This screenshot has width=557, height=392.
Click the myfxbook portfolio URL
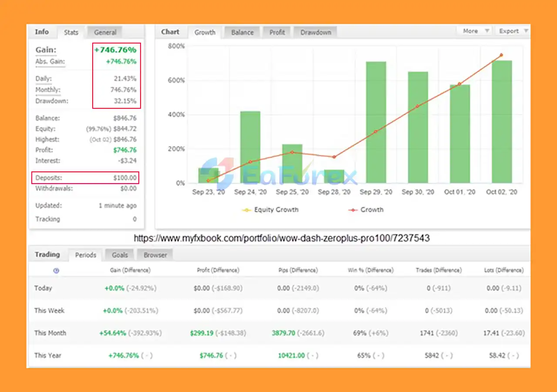pos(282,238)
